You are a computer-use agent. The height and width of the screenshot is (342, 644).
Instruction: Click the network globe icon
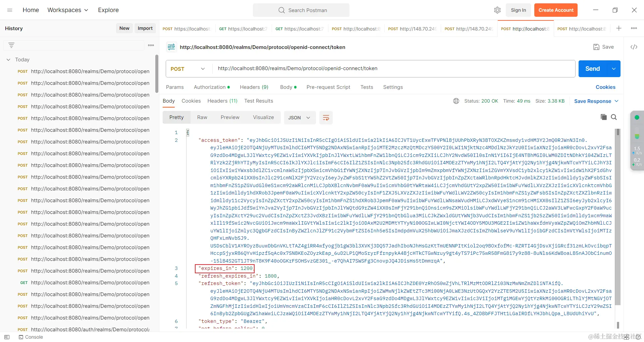point(456,101)
